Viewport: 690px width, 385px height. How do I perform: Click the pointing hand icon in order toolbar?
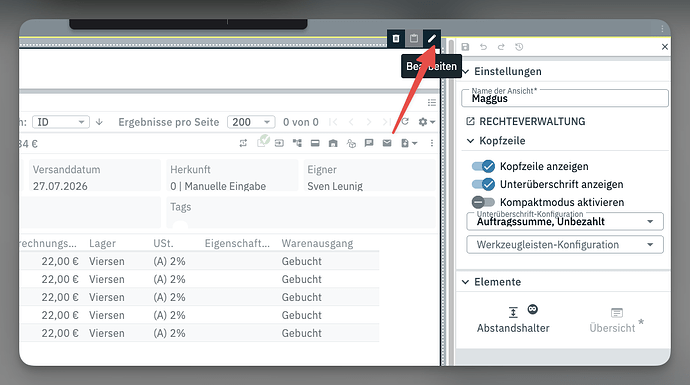pos(351,143)
